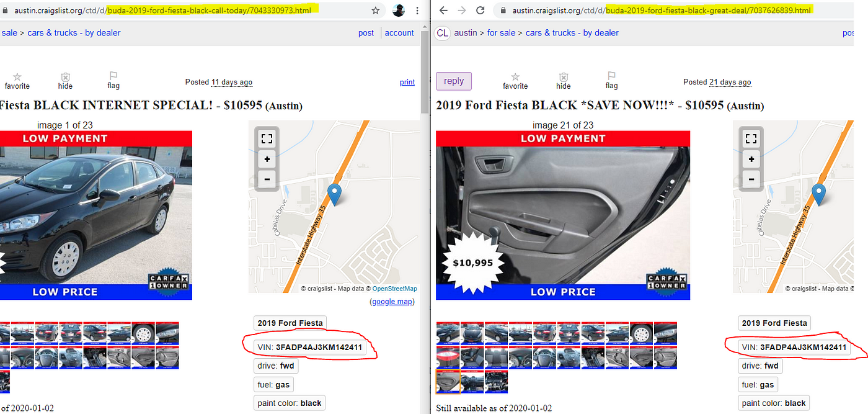Click 'fuel: gas' in left window
Screen dimensions: 868x414
click(274, 385)
